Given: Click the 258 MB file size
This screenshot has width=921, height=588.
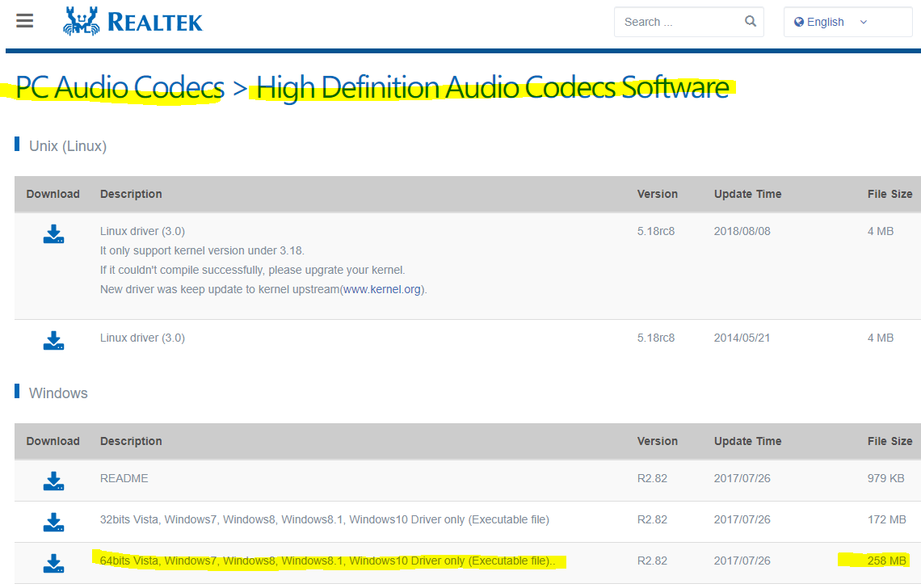Looking at the screenshot, I should pos(886,561).
